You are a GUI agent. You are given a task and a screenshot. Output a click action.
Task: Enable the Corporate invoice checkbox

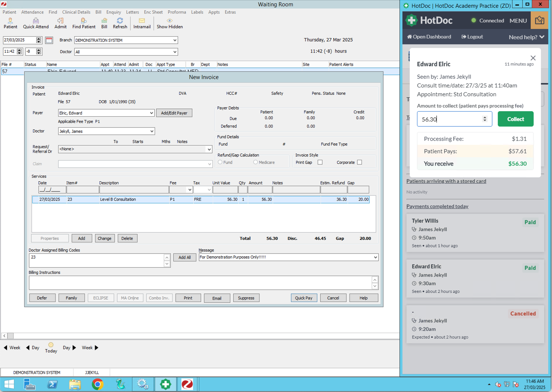click(x=359, y=162)
